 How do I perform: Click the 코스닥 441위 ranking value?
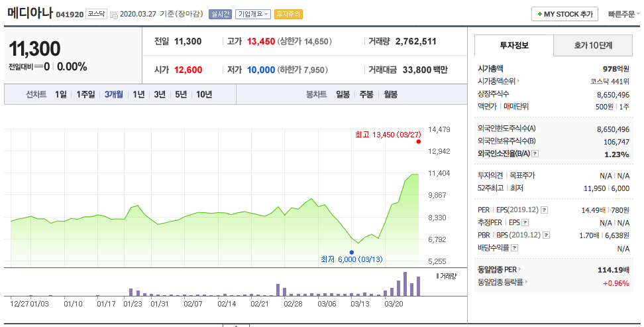click(x=610, y=82)
